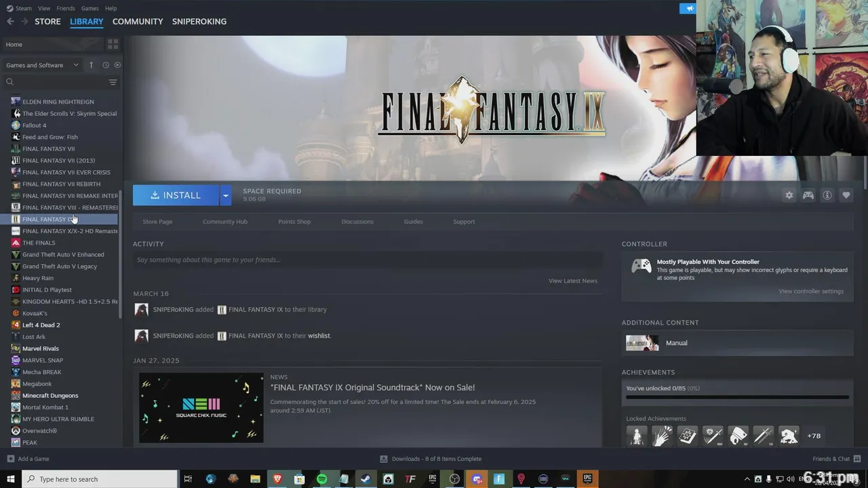Open controller layout icon

tap(808, 195)
